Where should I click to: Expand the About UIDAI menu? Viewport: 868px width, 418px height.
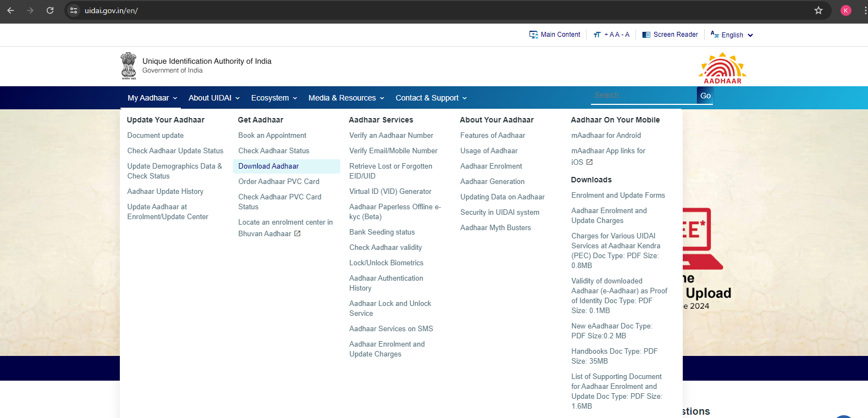pos(214,98)
